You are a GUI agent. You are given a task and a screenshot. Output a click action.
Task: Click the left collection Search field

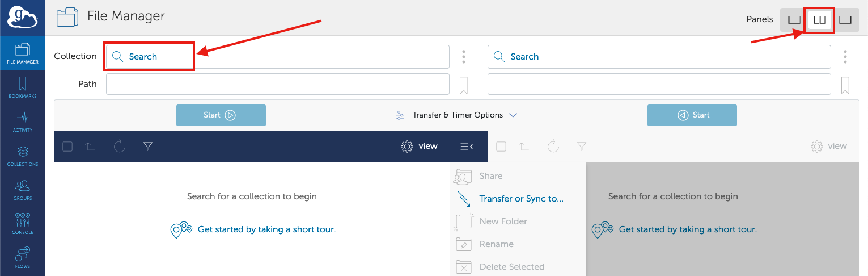278,57
